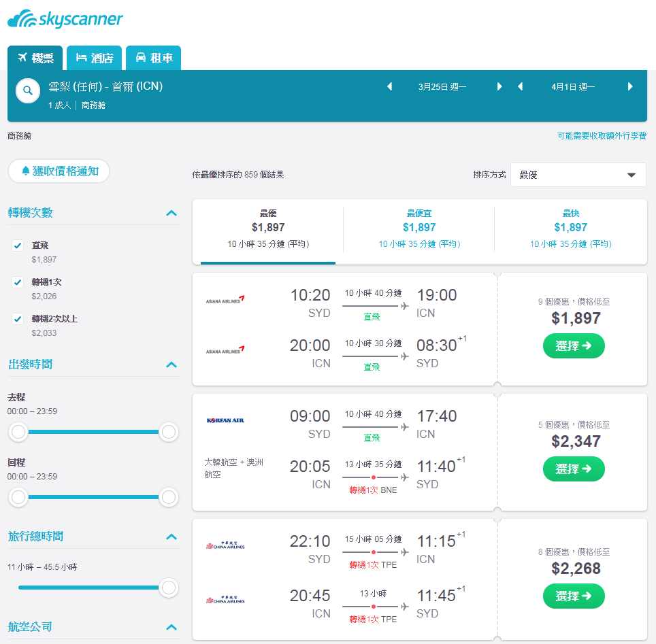656x644 pixels.
Task: Collapse the 航空公司 filter section
Action: click(x=171, y=627)
